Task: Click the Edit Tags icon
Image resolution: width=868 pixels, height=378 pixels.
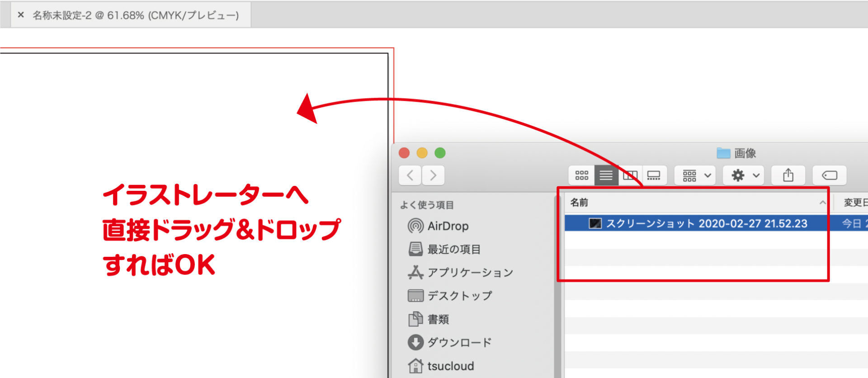Action: pos(829,175)
